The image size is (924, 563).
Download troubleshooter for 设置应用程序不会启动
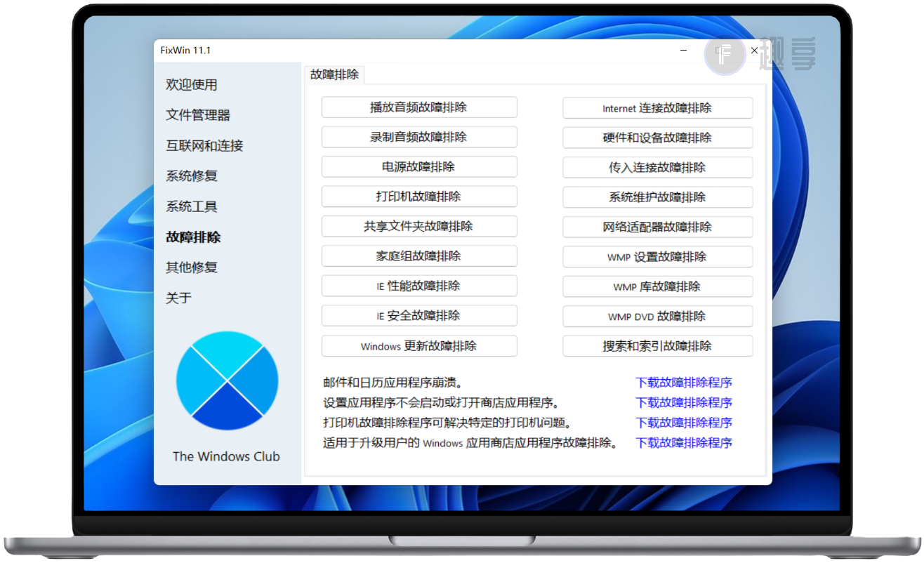click(x=684, y=402)
